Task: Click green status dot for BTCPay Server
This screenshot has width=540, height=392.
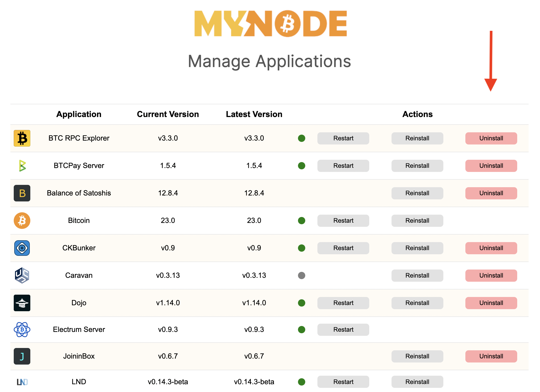Action: click(302, 166)
